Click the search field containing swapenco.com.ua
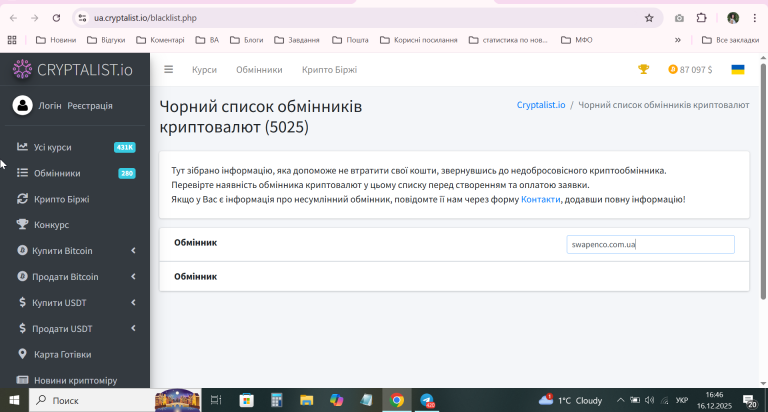This screenshot has height=412, width=768. pos(650,244)
